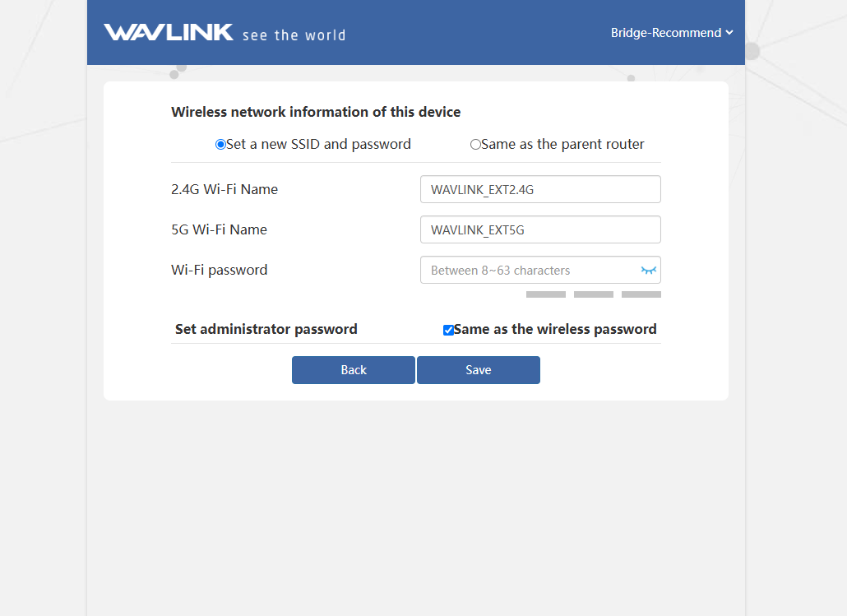The image size is (847, 616).
Task: Click the WAVLINK logo in header
Action: pos(169,33)
